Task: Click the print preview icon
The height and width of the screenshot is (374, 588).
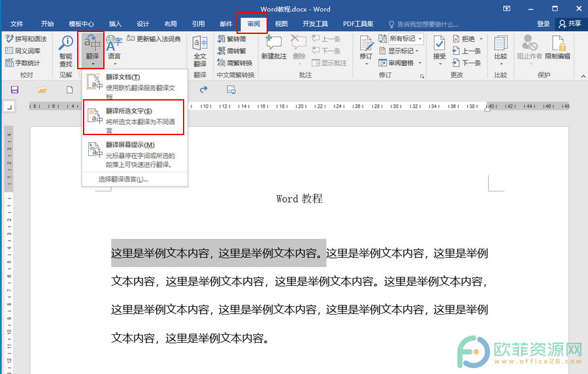Action: (231, 90)
